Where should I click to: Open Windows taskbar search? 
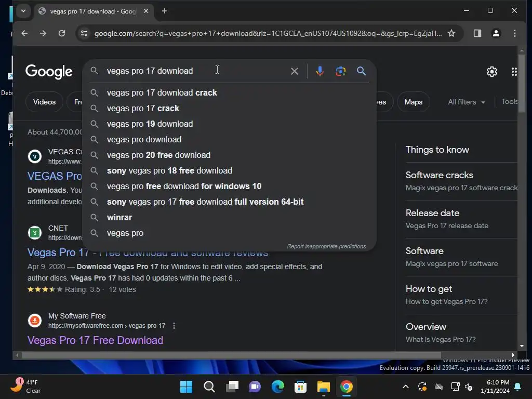[209, 387]
